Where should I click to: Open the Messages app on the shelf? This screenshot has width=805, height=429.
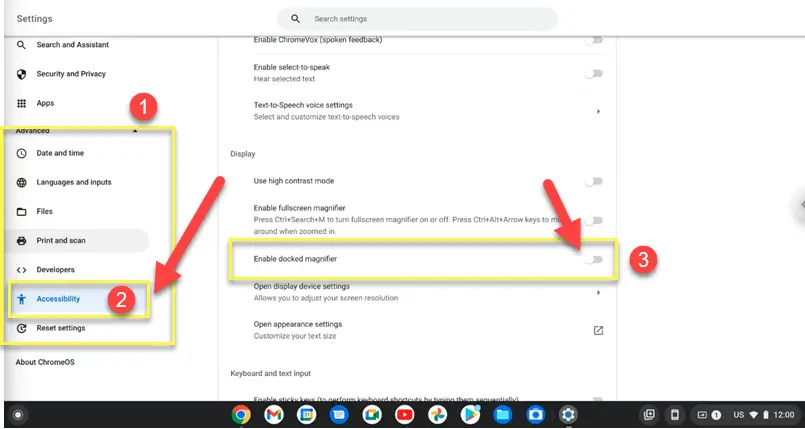click(x=339, y=415)
